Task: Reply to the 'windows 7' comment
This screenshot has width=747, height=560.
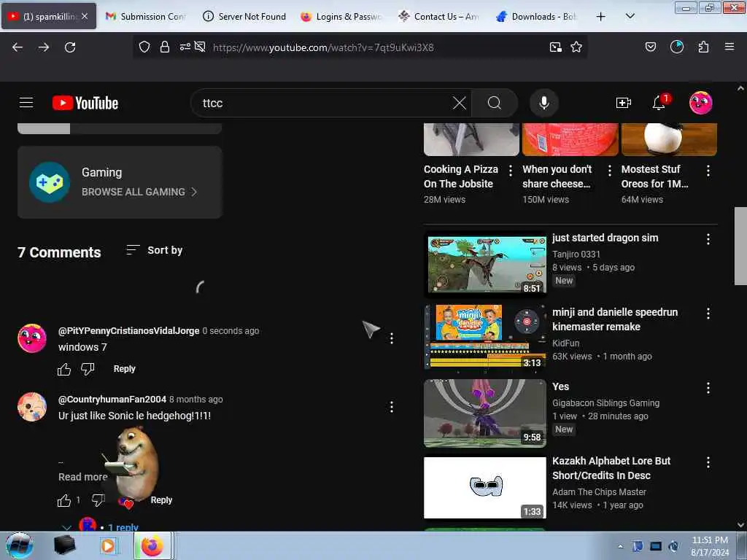Action: (x=124, y=368)
